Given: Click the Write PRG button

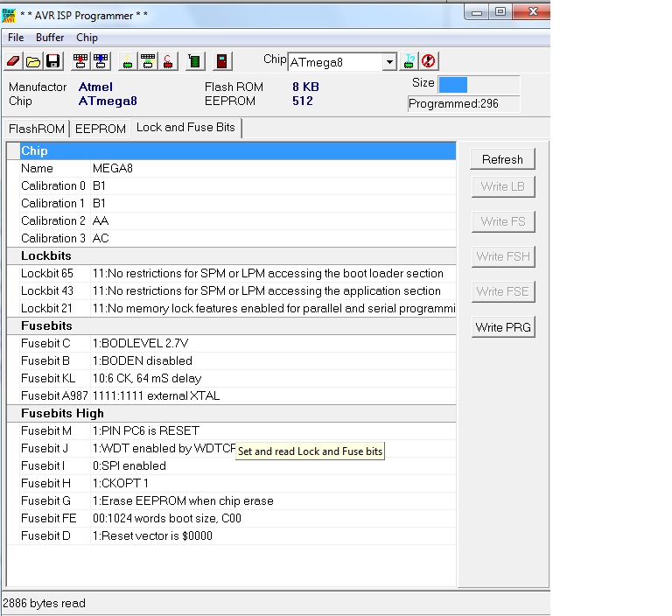Looking at the screenshot, I should 503,327.
